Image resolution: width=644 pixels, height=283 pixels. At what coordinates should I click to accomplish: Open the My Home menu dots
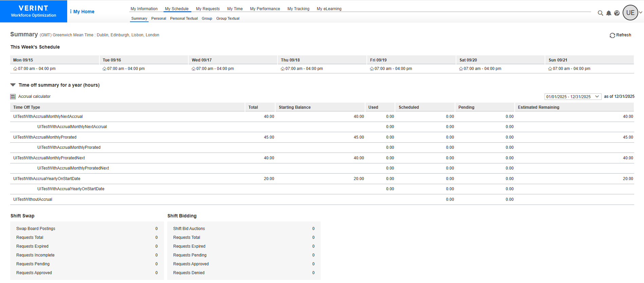click(71, 12)
